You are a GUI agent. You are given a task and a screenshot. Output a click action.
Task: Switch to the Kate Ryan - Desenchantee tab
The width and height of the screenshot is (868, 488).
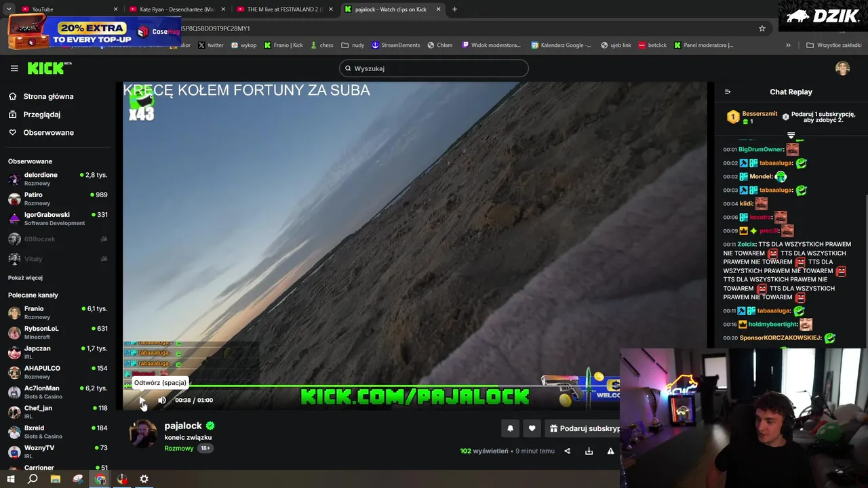[x=176, y=9]
